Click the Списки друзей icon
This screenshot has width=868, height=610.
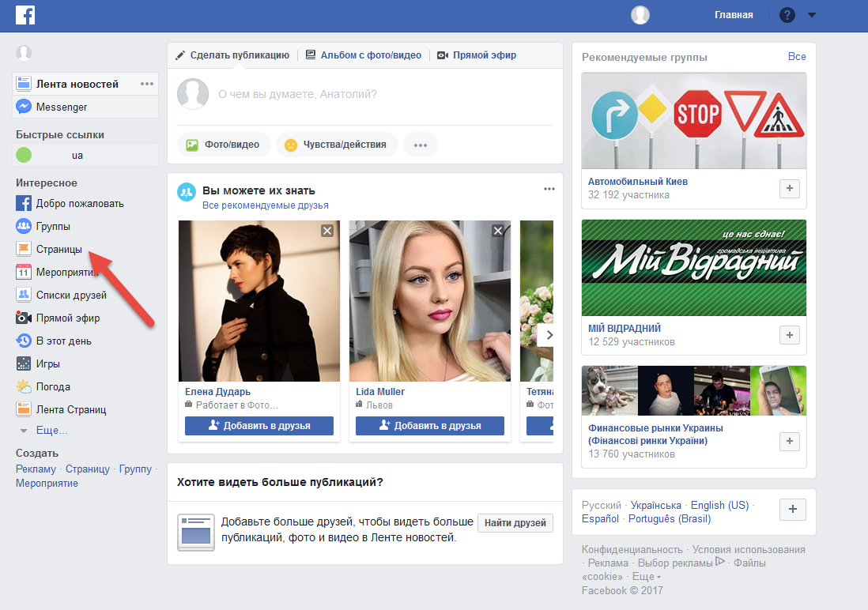tap(23, 295)
